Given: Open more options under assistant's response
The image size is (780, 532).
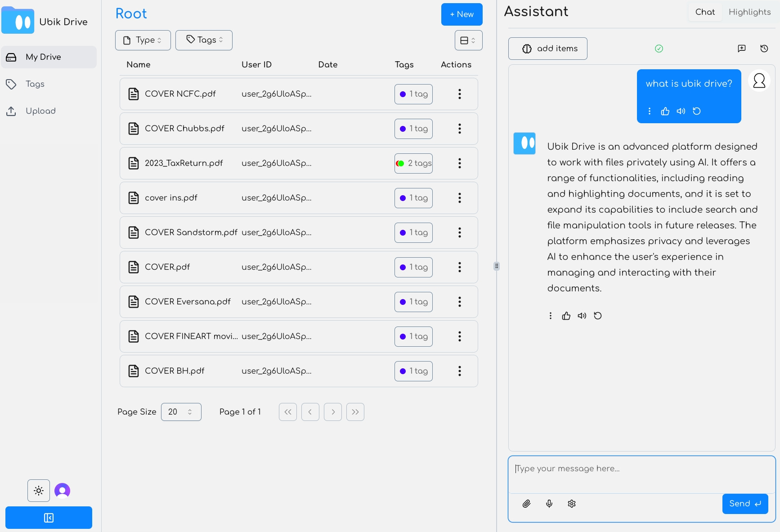Looking at the screenshot, I should (551, 316).
